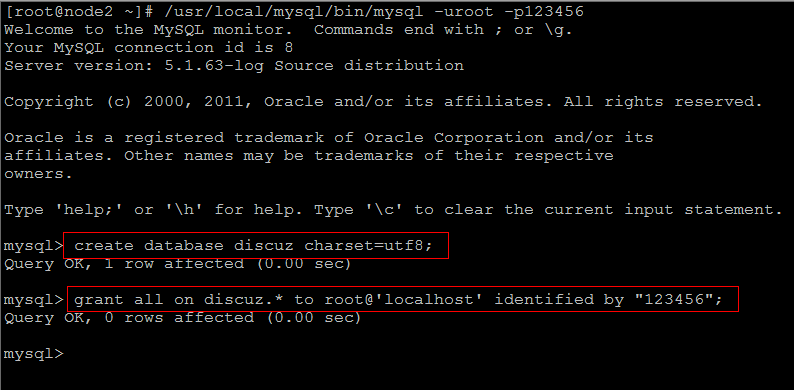Image resolution: width=794 pixels, height=390 pixels.
Task: Click the "Type 'help;' or '\h'" line
Action: [x=393, y=210]
